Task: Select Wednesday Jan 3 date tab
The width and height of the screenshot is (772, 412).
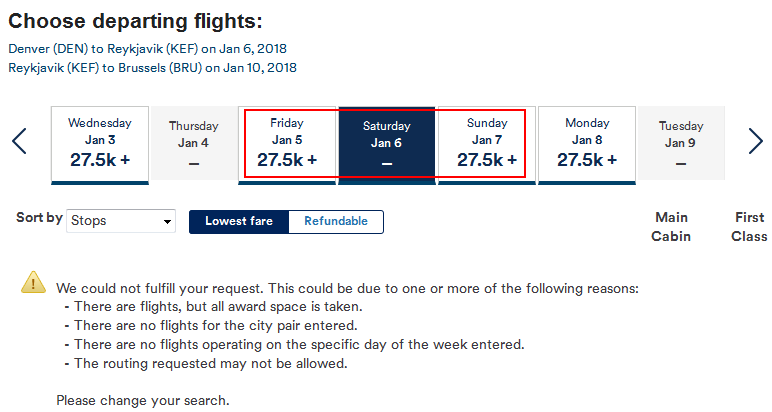Action: pos(100,145)
